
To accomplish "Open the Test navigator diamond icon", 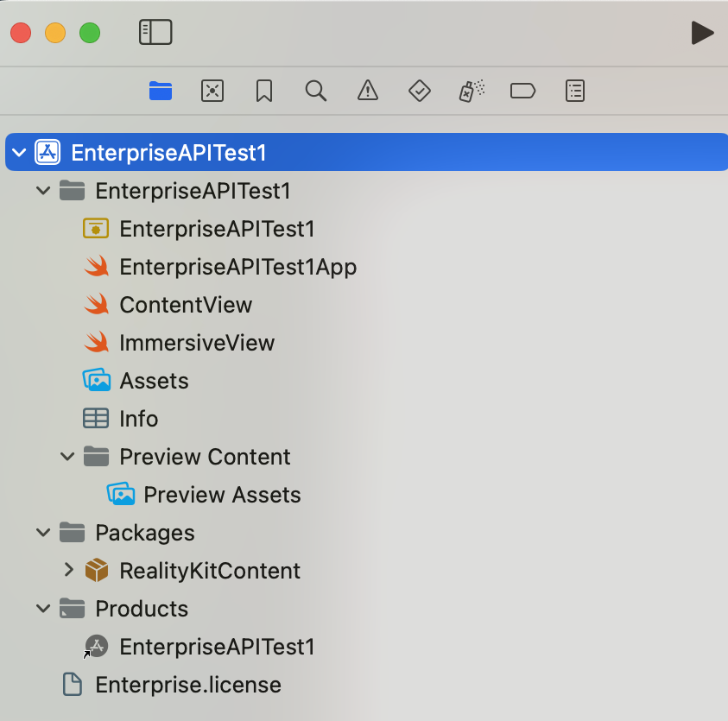I will (419, 91).
